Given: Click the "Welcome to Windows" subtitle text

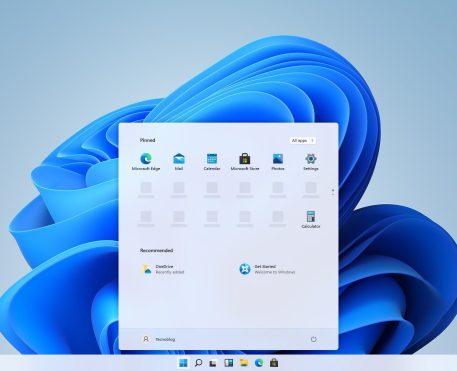Looking at the screenshot, I should pyautogui.click(x=275, y=272).
